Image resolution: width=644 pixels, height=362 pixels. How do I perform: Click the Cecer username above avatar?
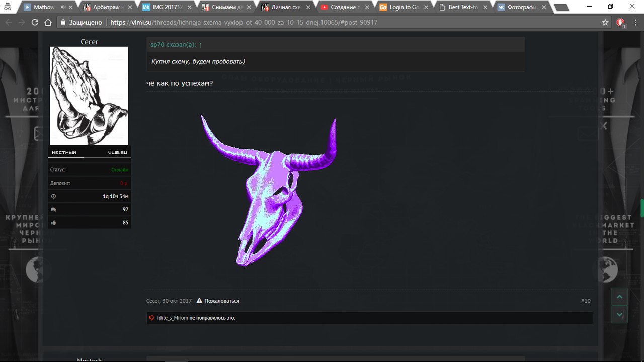(89, 42)
